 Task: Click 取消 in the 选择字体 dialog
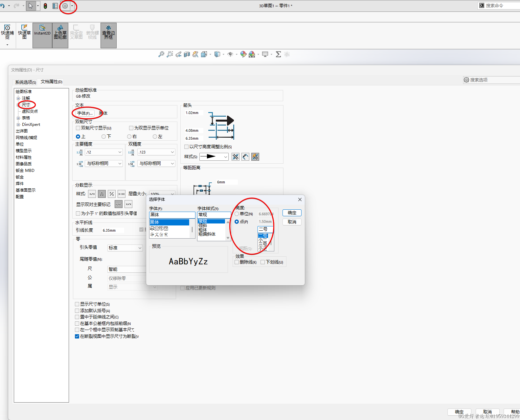click(292, 222)
